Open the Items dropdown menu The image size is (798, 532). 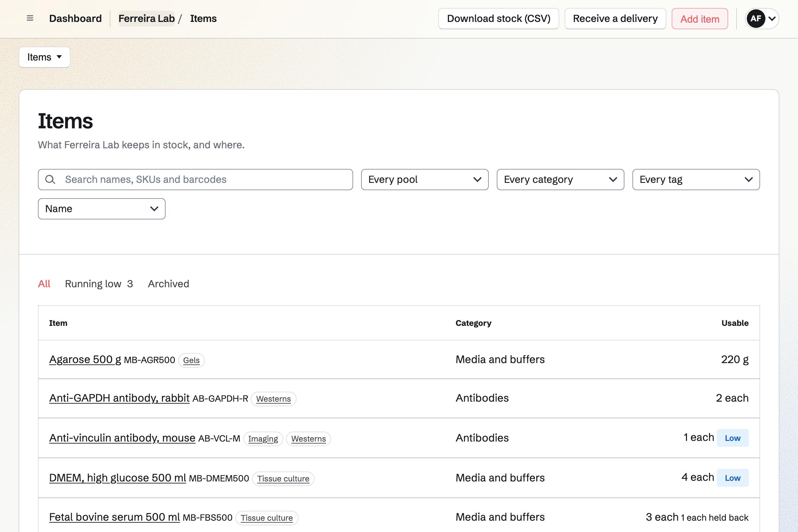coord(45,57)
